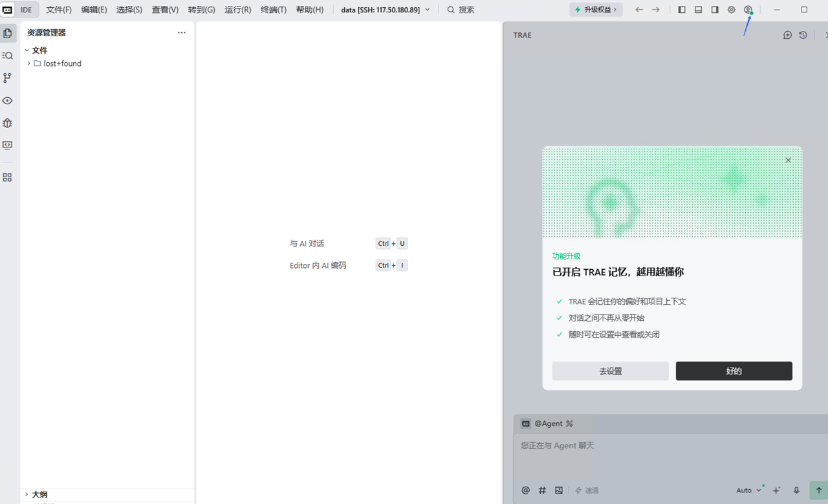Click the 好的 button
The image size is (828, 504).
[x=734, y=371]
